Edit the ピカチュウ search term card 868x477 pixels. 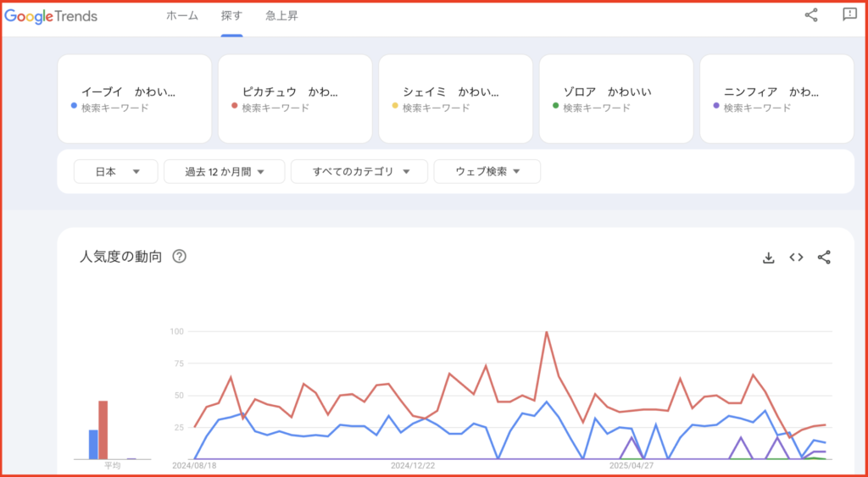pos(295,99)
